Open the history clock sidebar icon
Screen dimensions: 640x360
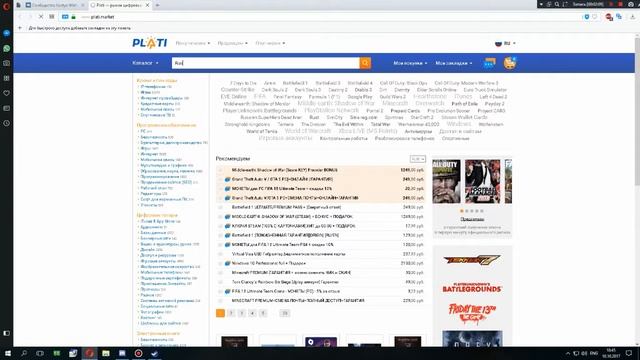(7, 123)
